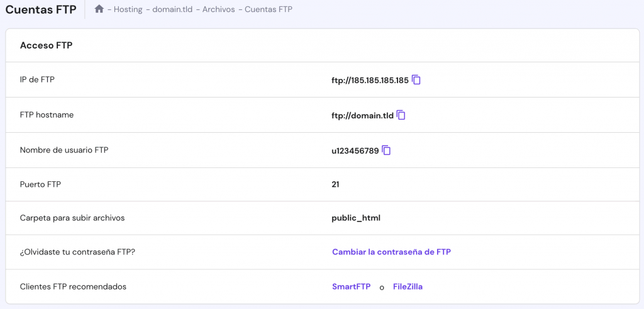
Task: Open the SmartFTP link
Action: [x=351, y=286]
